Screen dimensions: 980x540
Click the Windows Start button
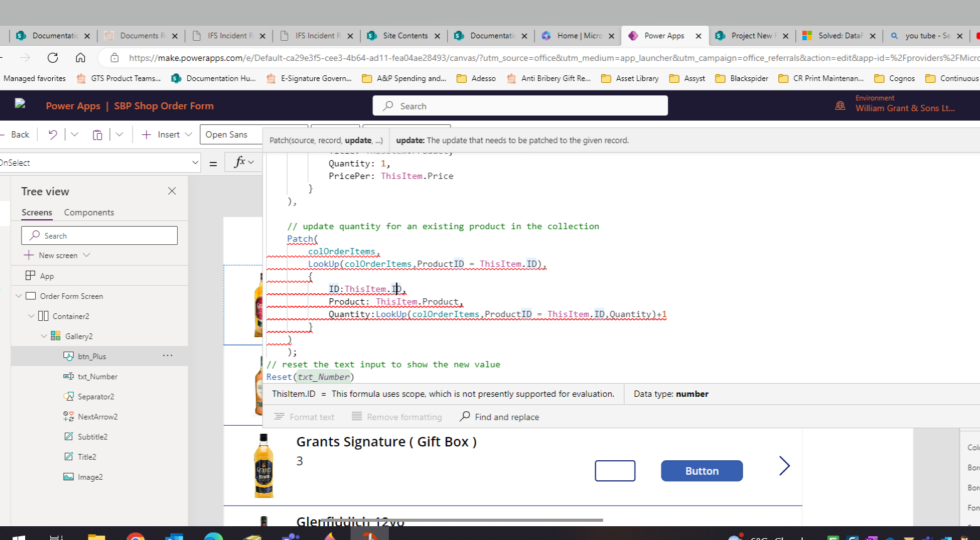click(x=18, y=537)
